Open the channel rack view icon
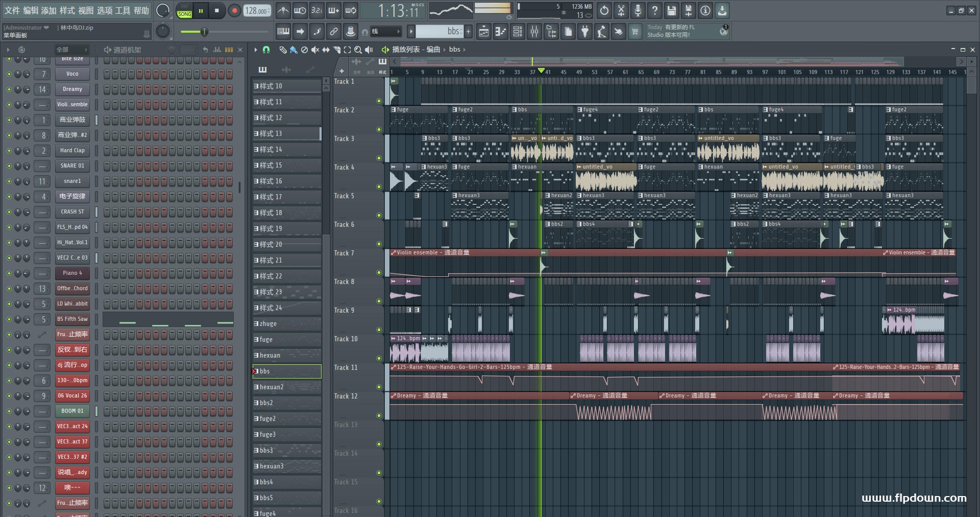 click(x=518, y=32)
